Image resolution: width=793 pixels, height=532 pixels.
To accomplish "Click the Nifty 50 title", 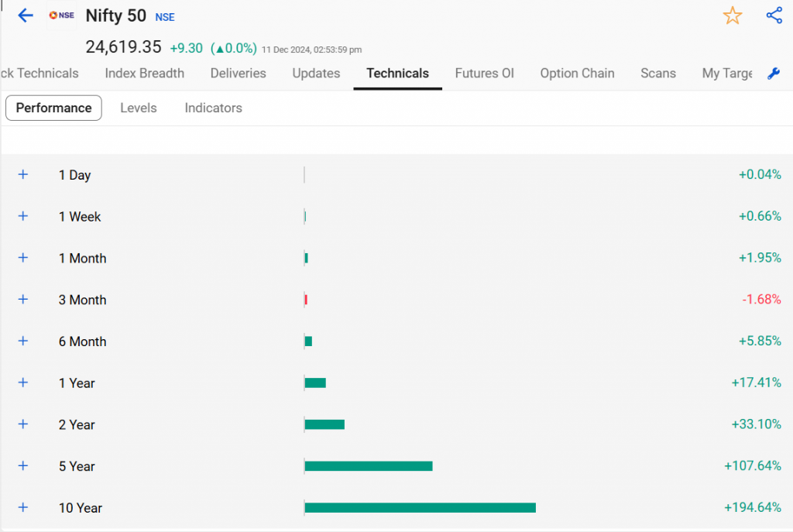I will 116,15.
